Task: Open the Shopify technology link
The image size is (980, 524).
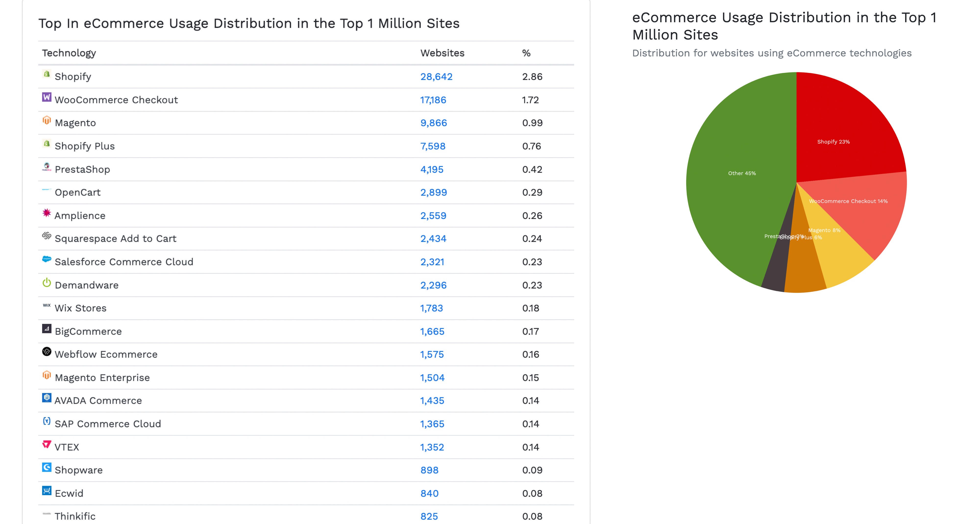Action: tap(73, 77)
